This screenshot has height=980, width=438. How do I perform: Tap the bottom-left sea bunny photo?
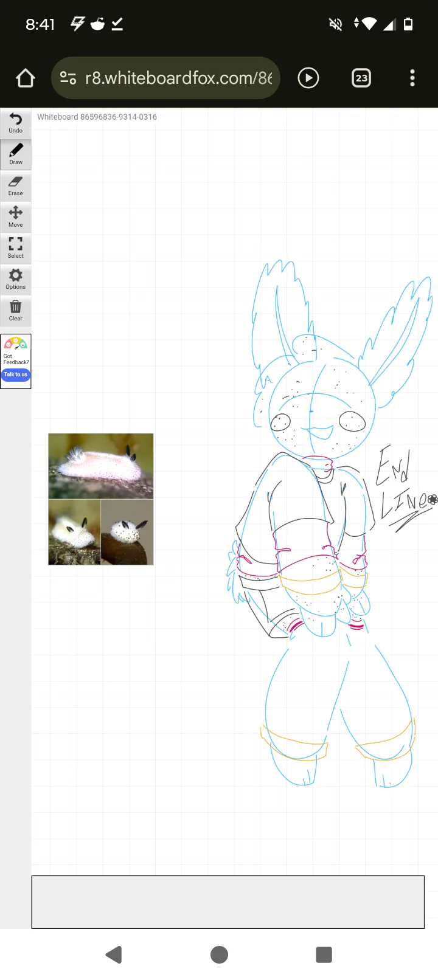[x=74, y=533]
